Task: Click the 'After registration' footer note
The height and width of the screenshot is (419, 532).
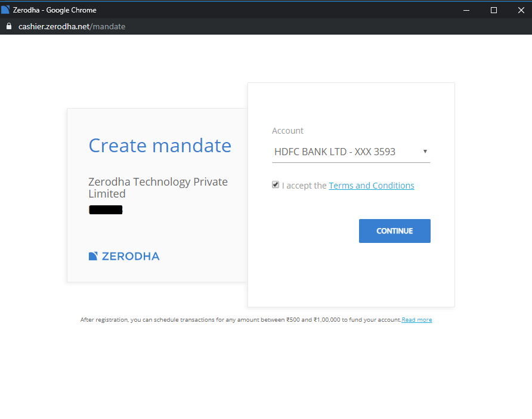Action: tap(241, 319)
